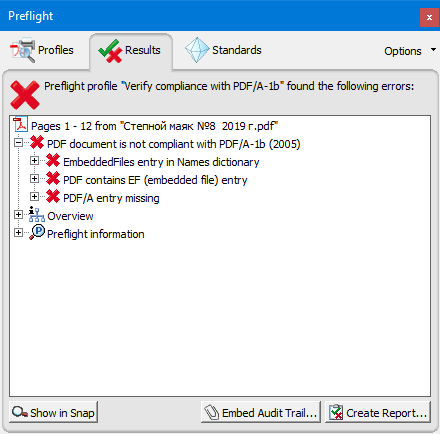Image resolution: width=440 pixels, height=434 pixels.
Task: Expand PDF/A entry missing node
Action: 34,197
